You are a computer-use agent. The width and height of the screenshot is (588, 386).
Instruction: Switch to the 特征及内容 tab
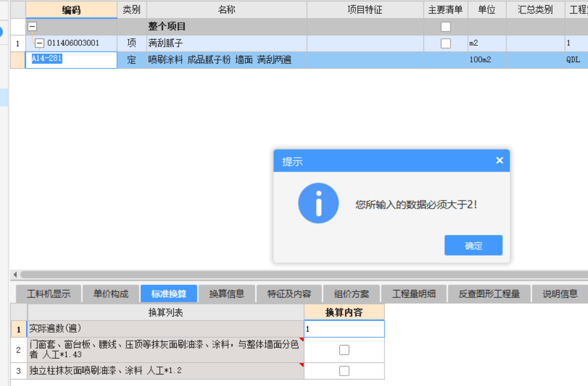(x=289, y=294)
